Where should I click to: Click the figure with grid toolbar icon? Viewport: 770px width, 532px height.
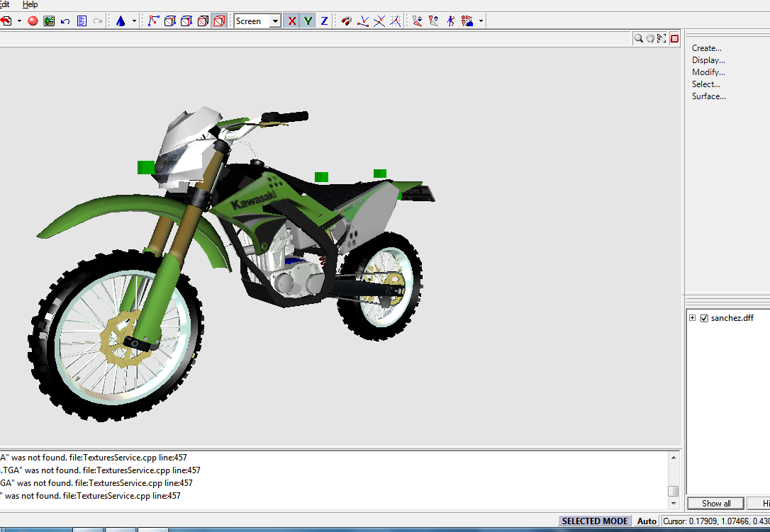click(x=467, y=21)
